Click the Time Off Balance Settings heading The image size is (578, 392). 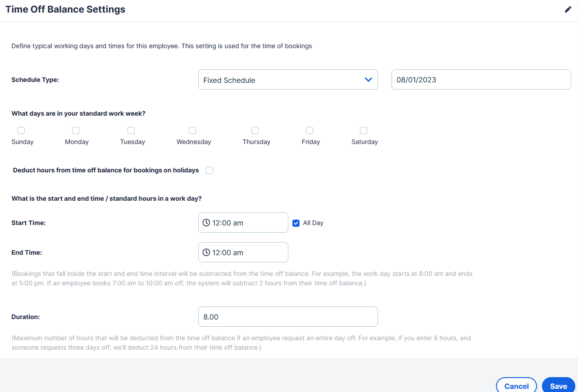click(65, 9)
